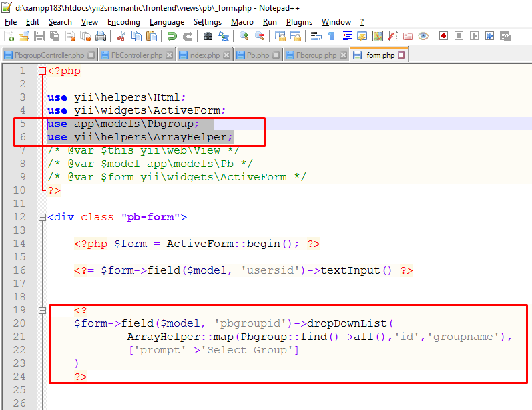Open the Plugins menu
The height and width of the screenshot is (410, 532).
(299, 22)
